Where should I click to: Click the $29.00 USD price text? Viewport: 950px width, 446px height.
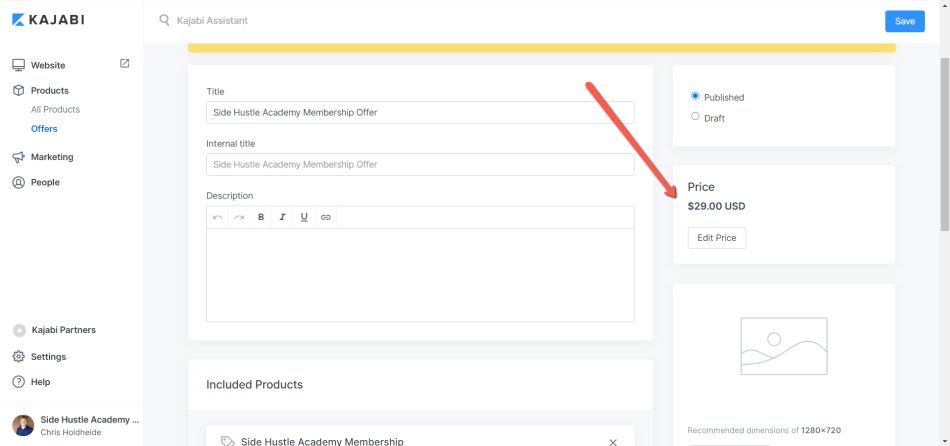point(716,206)
